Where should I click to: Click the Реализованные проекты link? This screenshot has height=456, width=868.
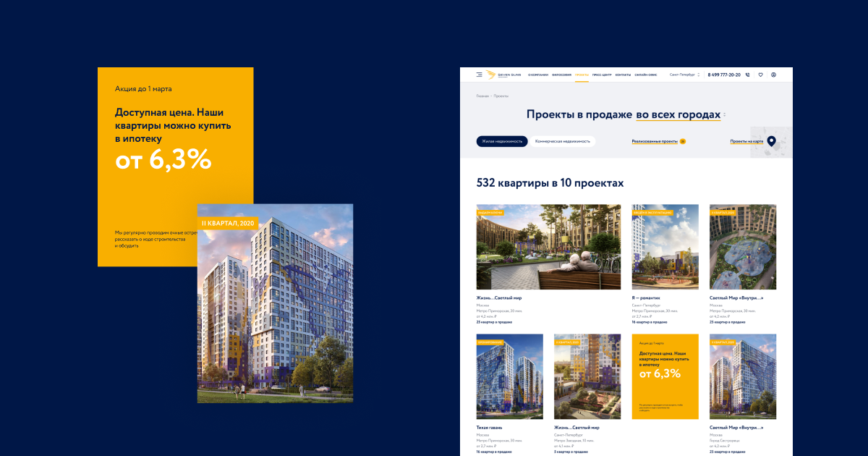(655, 141)
